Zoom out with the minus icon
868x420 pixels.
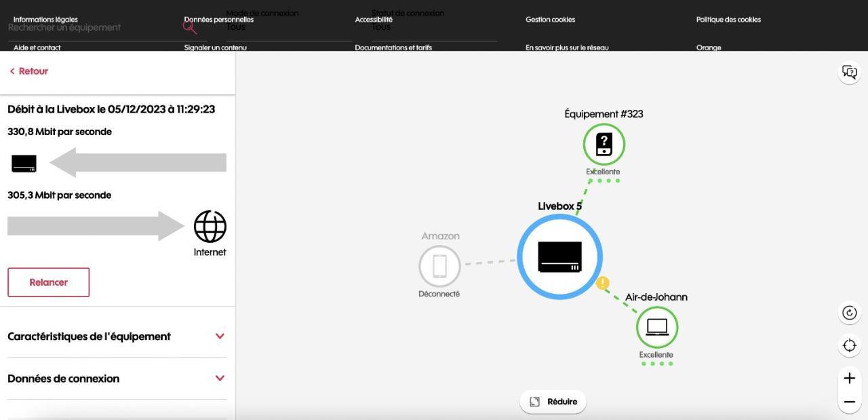(x=849, y=402)
